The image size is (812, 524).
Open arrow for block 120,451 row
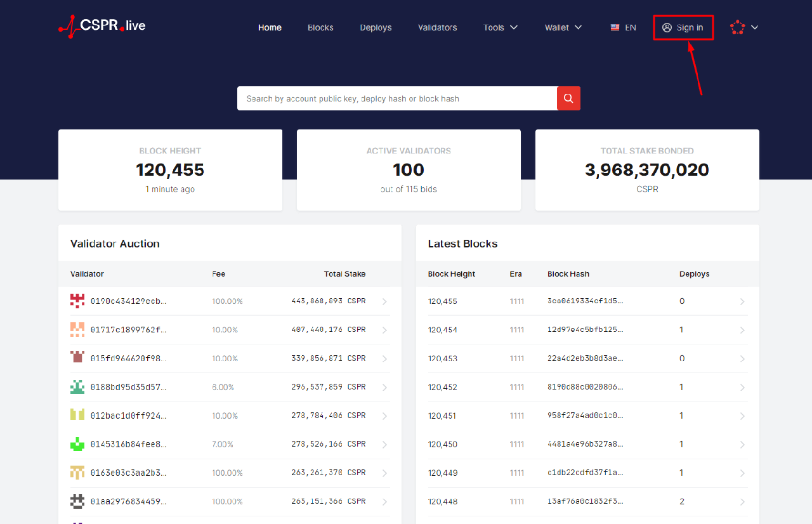click(742, 416)
